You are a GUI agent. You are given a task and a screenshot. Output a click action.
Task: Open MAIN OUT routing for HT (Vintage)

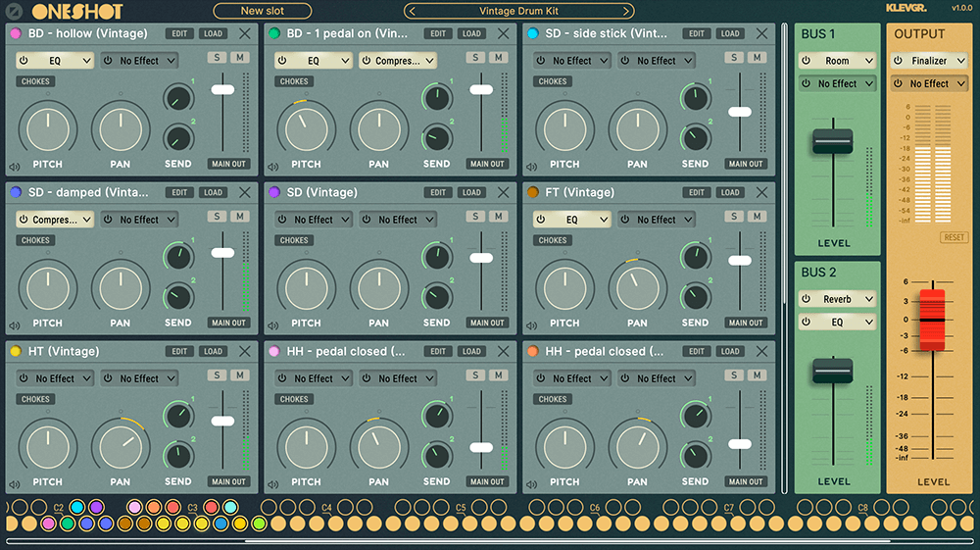[228, 481]
